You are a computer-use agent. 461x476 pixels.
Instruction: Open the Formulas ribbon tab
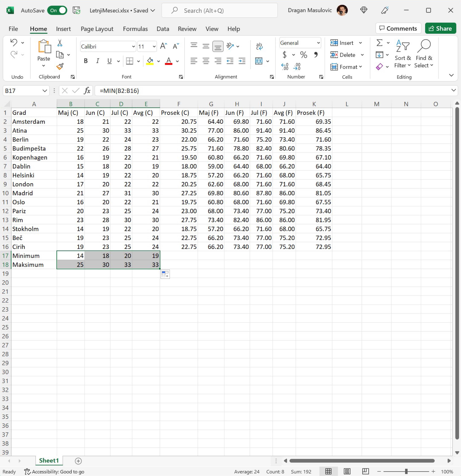point(135,29)
